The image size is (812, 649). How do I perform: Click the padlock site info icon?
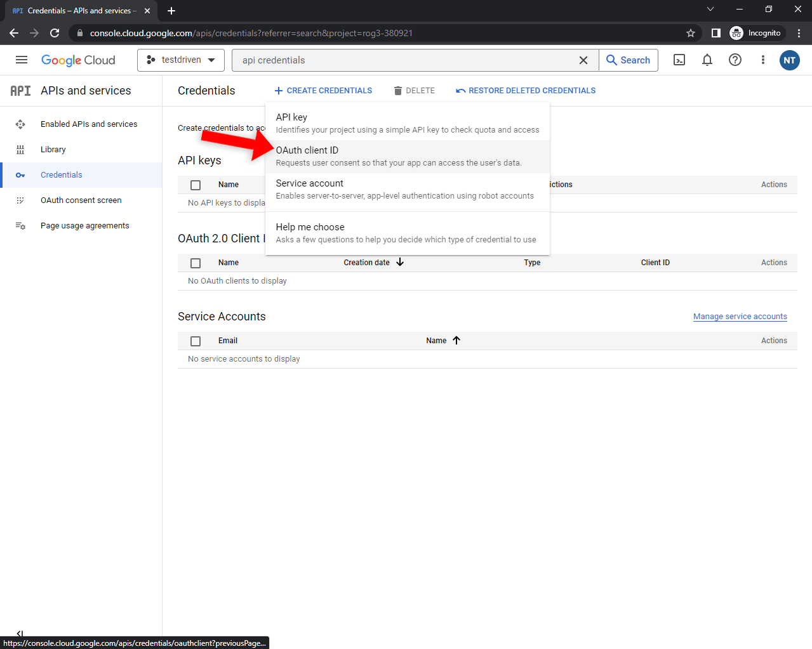pos(80,33)
